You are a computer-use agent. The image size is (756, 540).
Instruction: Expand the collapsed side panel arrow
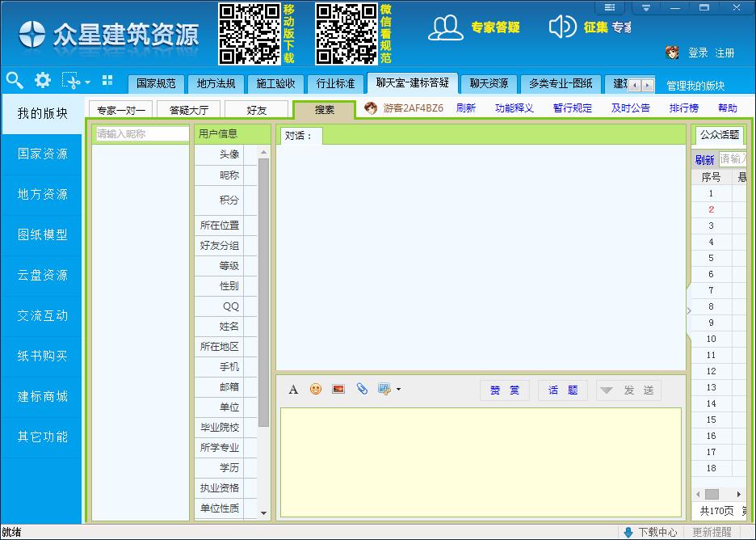point(688,310)
